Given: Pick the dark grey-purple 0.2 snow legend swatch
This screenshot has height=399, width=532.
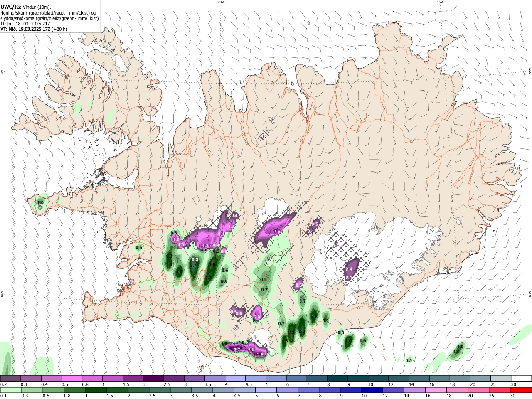Looking at the screenshot, I should (10, 378).
